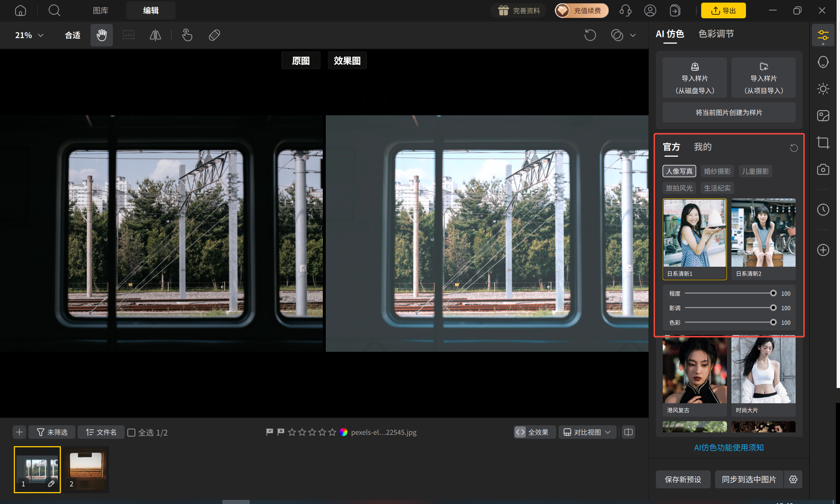Open the crop tool in sidebar
Image resolution: width=840 pixels, height=504 pixels.
tap(823, 143)
